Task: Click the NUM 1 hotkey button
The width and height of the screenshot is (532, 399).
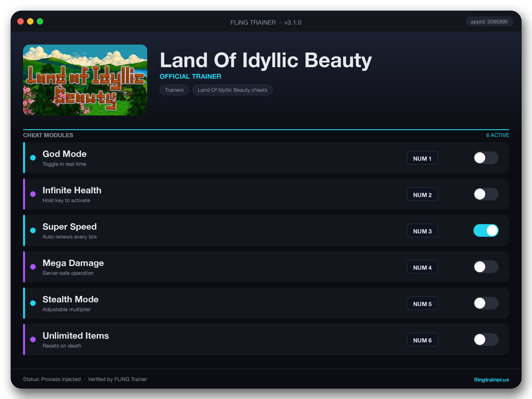Action: [x=422, y=158]
